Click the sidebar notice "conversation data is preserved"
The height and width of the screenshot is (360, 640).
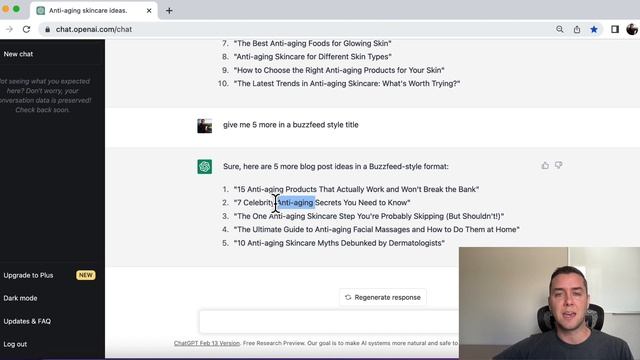pos(46,100)
